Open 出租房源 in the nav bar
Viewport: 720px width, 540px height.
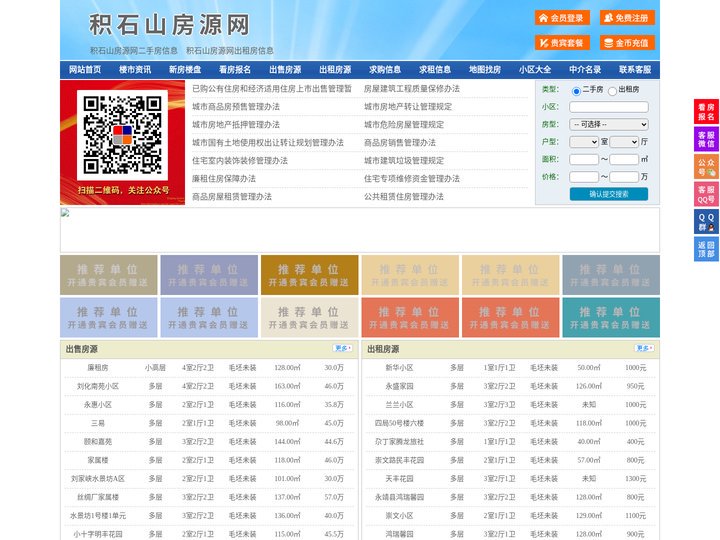click(335, 70)
